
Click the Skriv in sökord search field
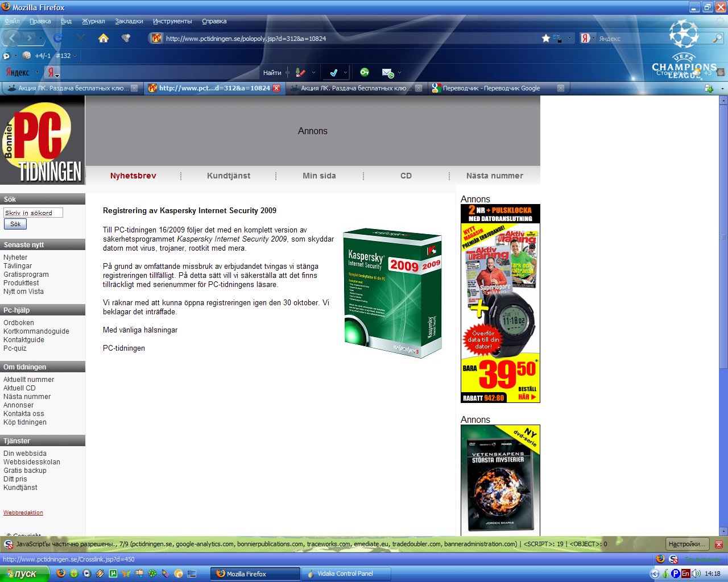pyautogui.click(x=33, y=213)
